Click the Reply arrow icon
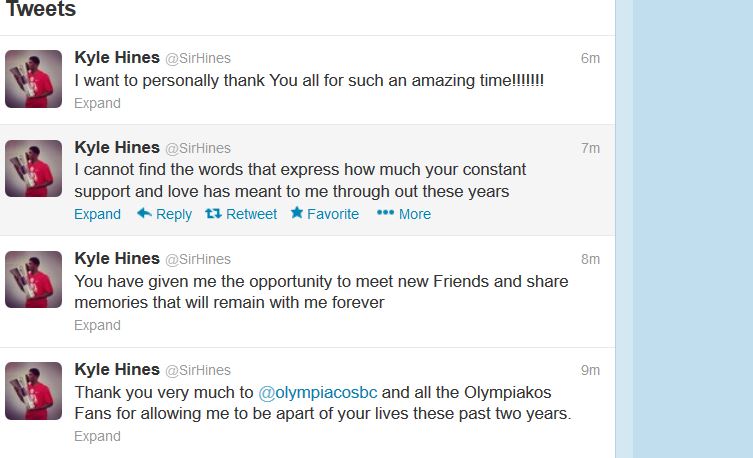This screenshot has width=753, height=458. pos(144,213)
